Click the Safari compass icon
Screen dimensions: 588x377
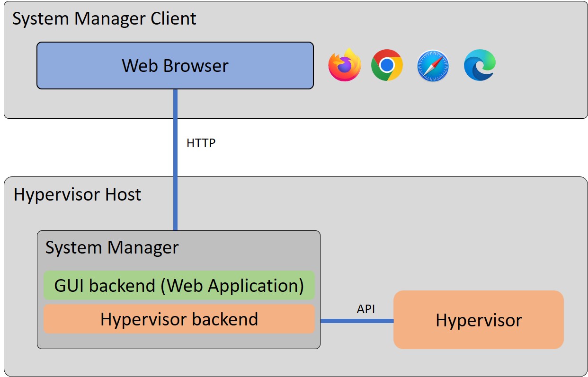433,65
